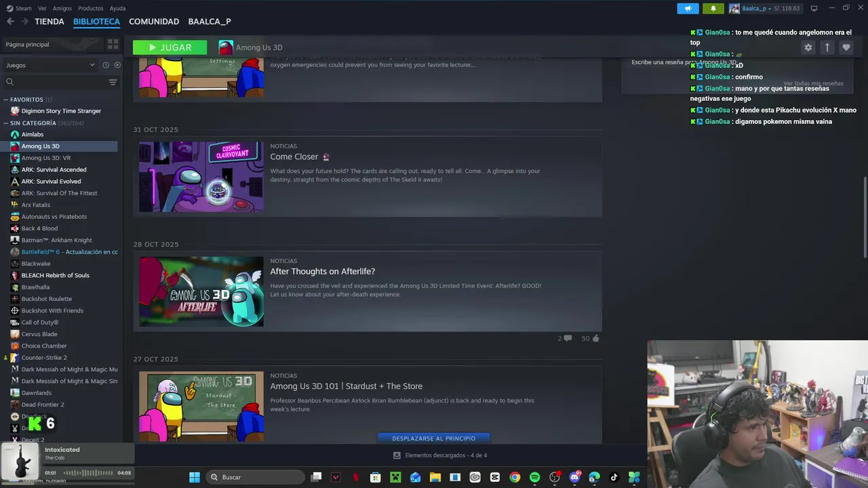Open Among Us 3D 101 Stardust article
Image resolution: width=868 pixels, height=488 pixels.
coord(347,386)
